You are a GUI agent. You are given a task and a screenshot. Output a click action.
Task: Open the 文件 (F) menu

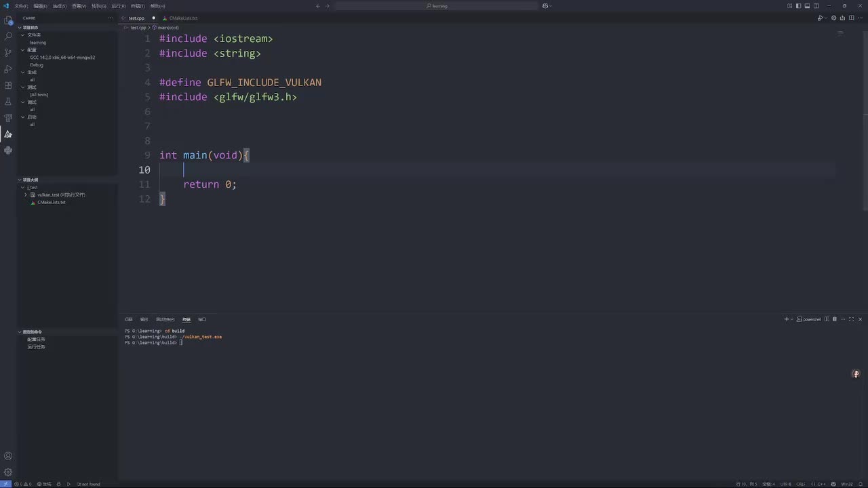pyautogui.click(x=22, y=6)
